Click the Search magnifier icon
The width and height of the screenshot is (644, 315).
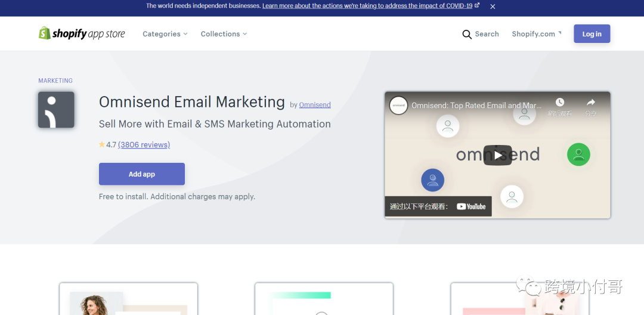tap(467, 34)
